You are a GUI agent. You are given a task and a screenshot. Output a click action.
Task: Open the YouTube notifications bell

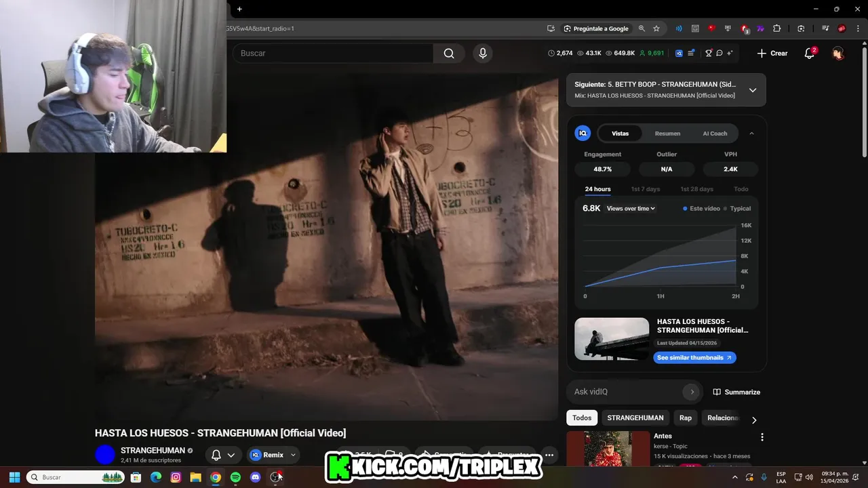pos(809,53)
